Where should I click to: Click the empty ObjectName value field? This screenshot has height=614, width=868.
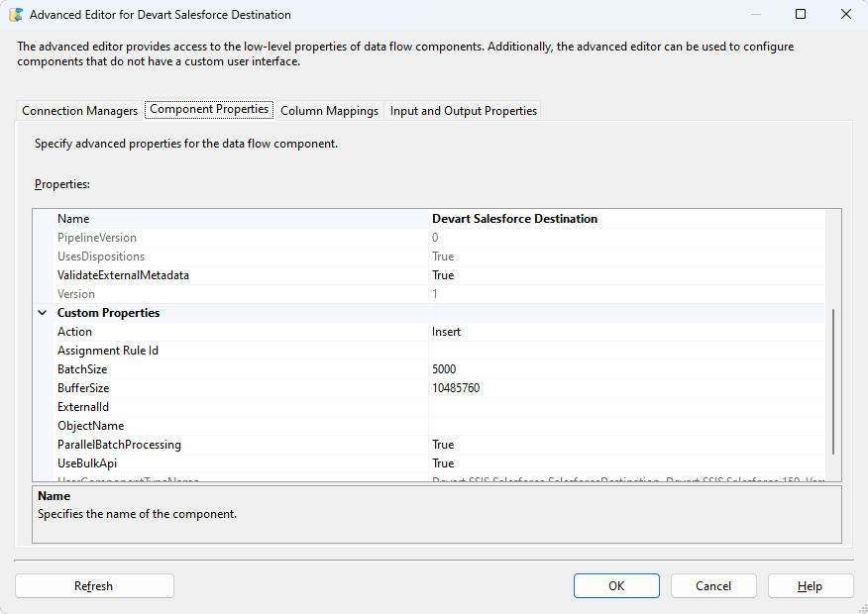(x=624, y=426)
